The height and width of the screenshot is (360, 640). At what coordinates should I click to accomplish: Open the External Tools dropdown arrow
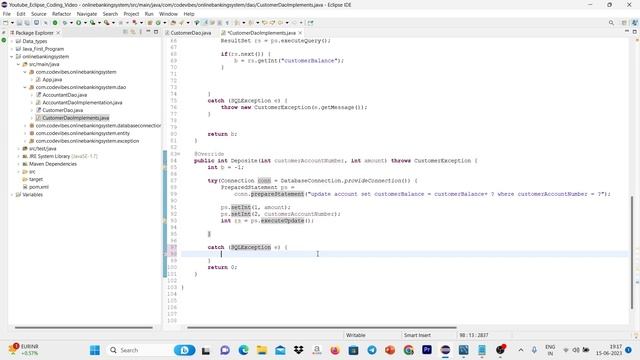pyautogui.click(x=113, y=23)
